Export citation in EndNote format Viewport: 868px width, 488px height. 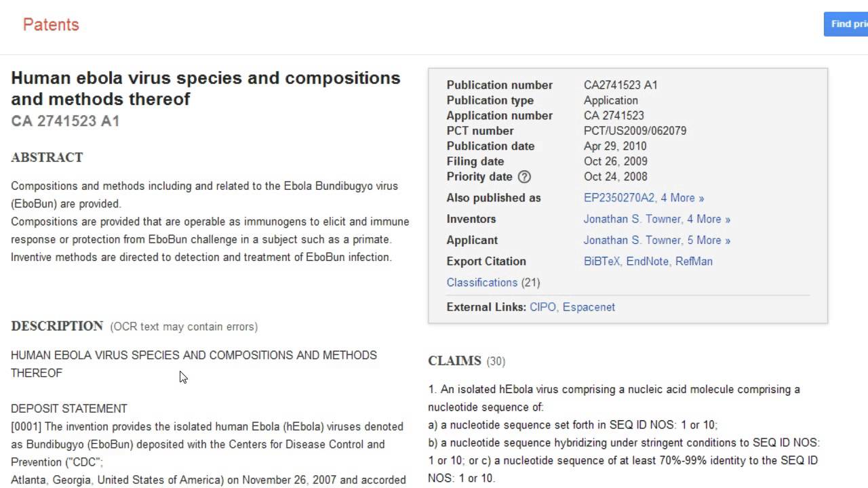tap(648, 261)
